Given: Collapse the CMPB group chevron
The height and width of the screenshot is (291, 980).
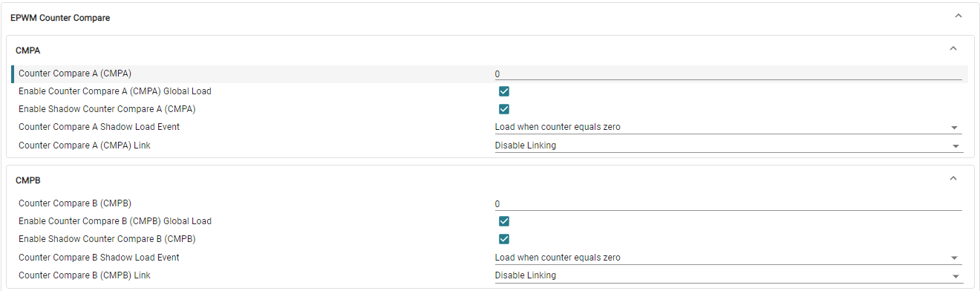Looking at the screenshot, I should click(x=953, y=179).
